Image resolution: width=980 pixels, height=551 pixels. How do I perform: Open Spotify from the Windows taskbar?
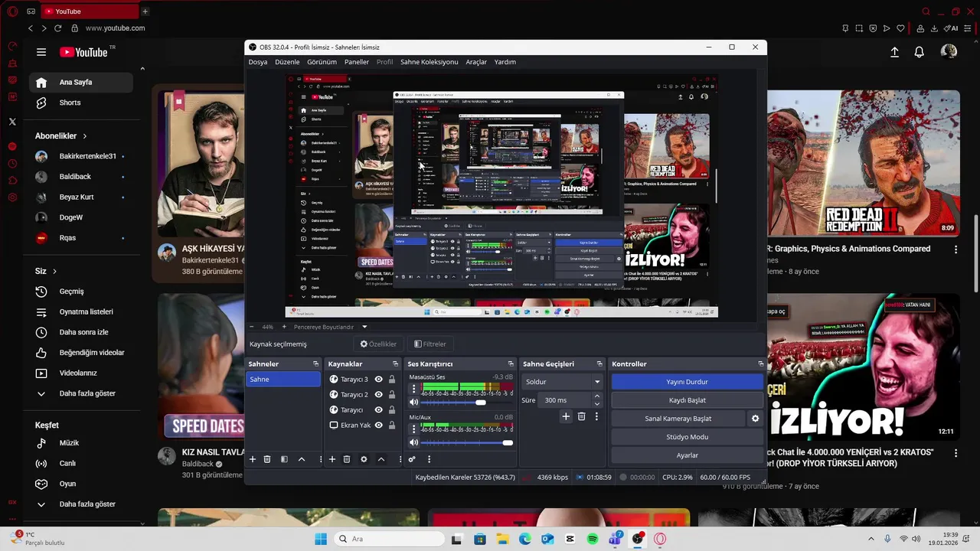coord(593,539)
